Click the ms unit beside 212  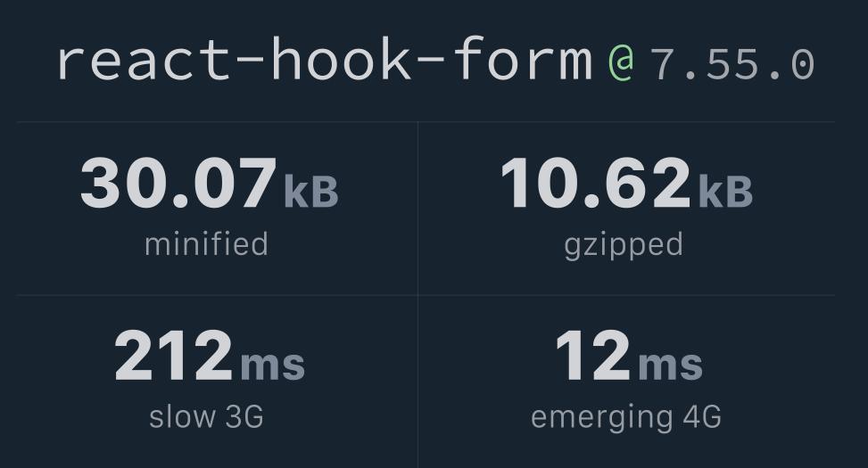[x=272, y=365]
